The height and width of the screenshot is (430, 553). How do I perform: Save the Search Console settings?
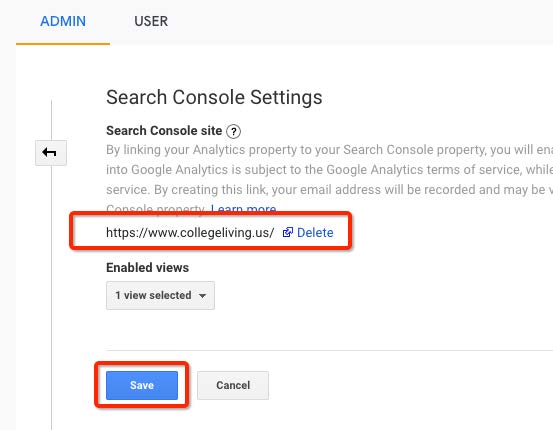[x=142, y=385]
